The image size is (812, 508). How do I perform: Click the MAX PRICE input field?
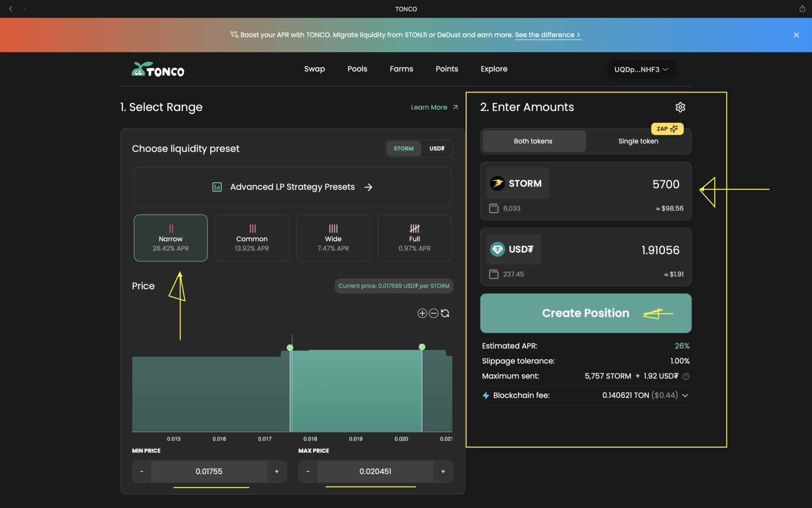(376, 471)
